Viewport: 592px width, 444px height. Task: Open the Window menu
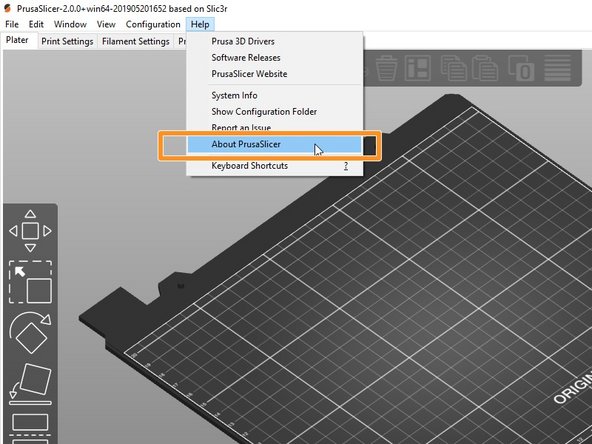pos(70,24)
